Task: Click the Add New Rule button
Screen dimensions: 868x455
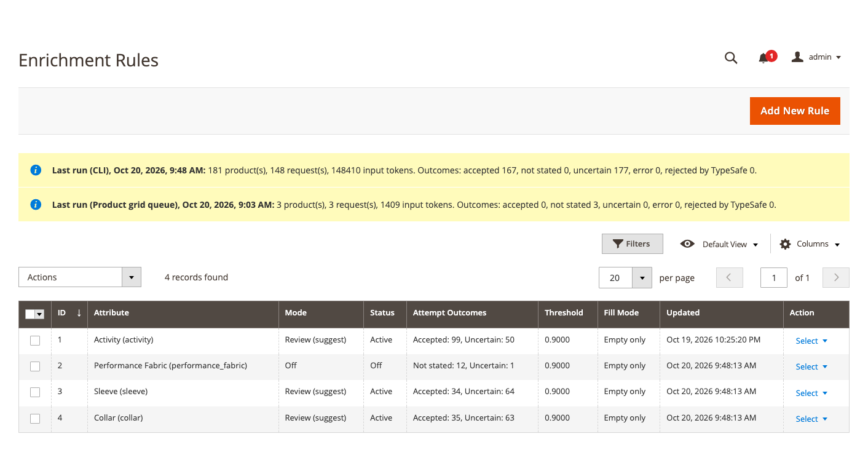Action: (795, 111)
